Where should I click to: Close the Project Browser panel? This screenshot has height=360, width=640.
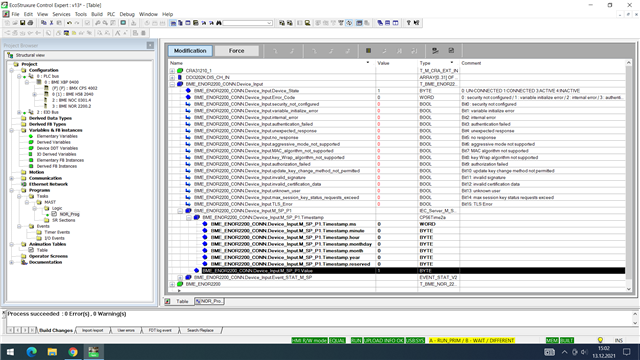(x=150, y=45)
